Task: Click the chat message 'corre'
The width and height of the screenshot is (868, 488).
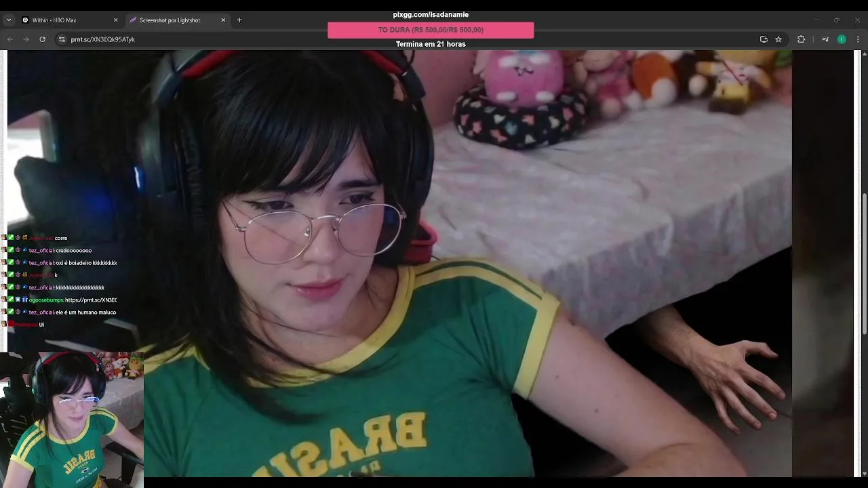Action: point(61,239)
